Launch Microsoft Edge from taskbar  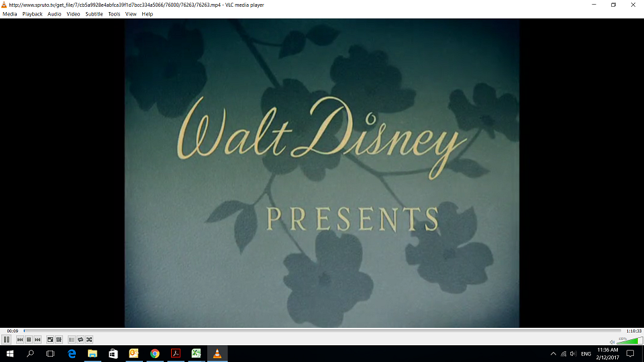point(72,353)
